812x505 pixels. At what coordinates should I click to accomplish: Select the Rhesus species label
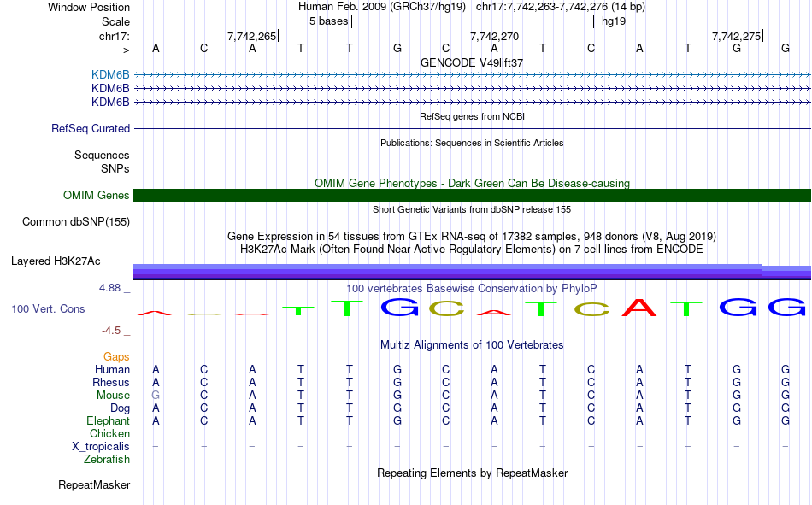coord(111,382)
